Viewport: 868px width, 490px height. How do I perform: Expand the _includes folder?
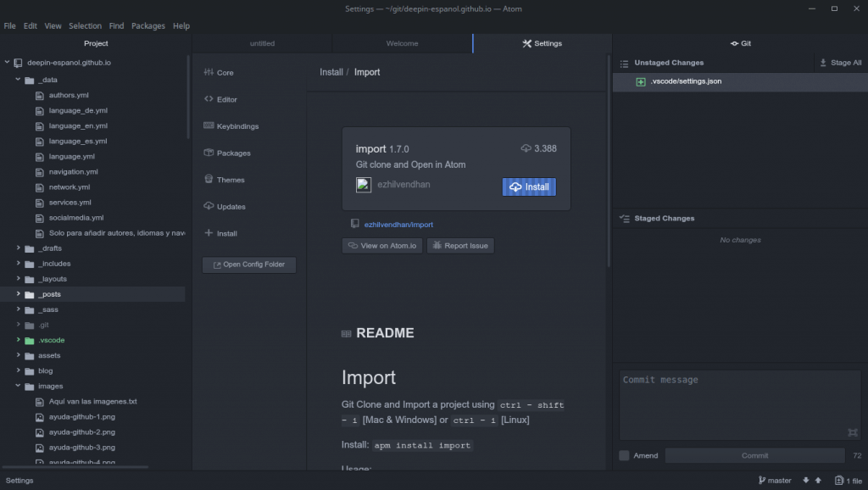click(x=18, y=263)
